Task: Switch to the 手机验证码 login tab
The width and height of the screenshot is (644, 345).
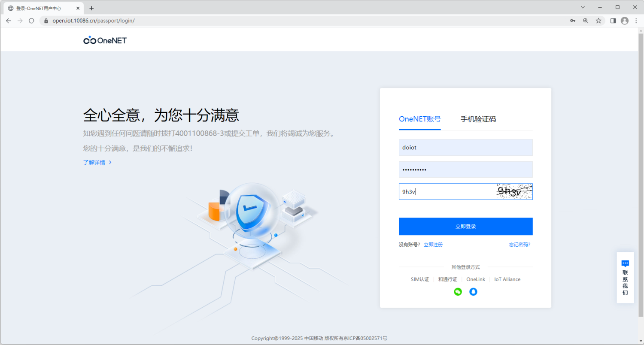Action: [478, 119]
